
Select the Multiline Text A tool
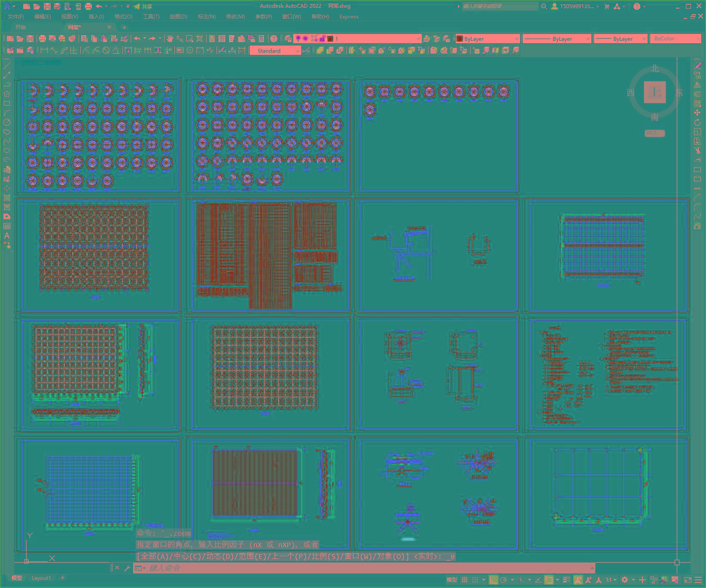[x=7, y=235]
